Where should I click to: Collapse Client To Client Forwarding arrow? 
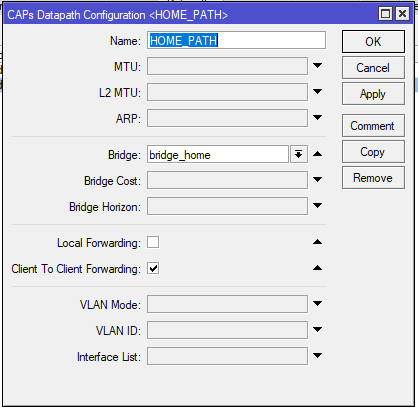click(318, 268)
